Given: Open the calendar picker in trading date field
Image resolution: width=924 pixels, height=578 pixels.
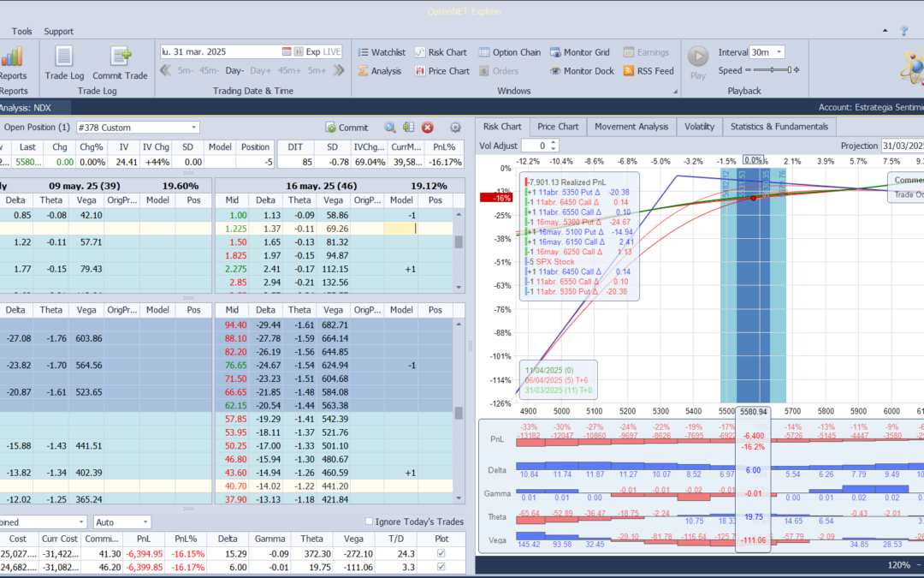Looking at the screenshot, I should [x=287, y=52].
